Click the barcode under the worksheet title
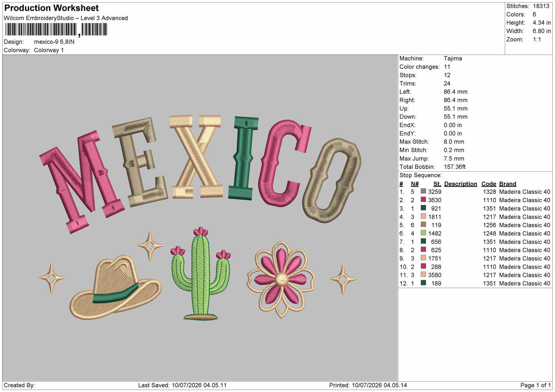The image size is (555, 392). [x=56, y=30]
